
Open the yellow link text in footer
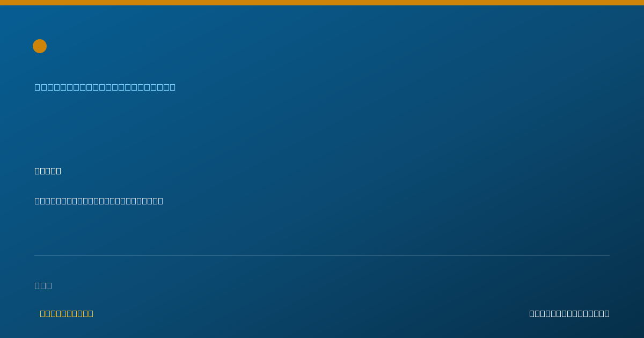coord(67,313)
